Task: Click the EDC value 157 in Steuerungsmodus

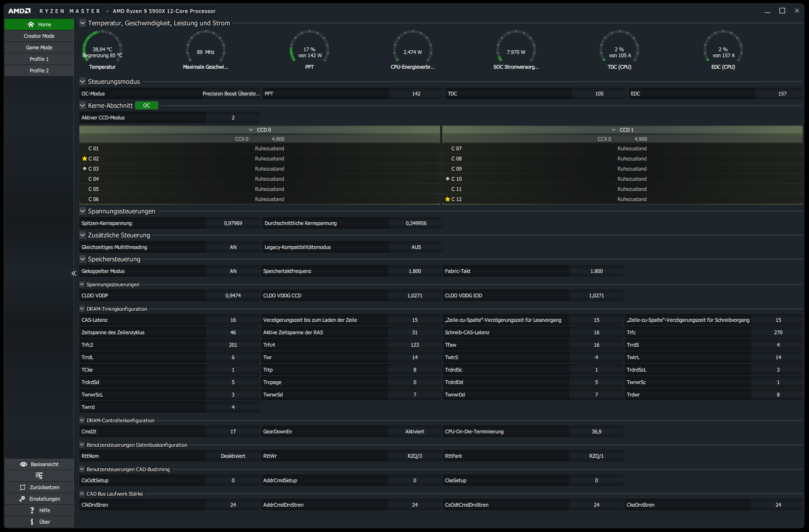Action: [x=782, y=94]
